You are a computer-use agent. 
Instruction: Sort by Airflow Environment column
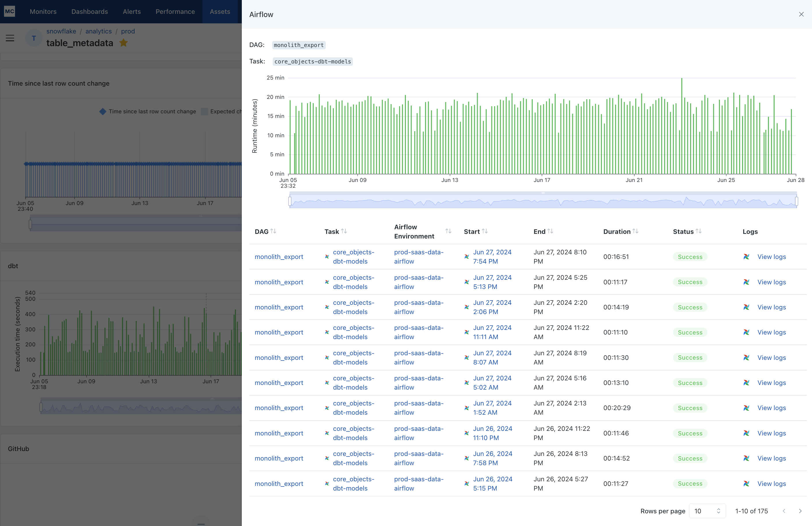(448, 232)
